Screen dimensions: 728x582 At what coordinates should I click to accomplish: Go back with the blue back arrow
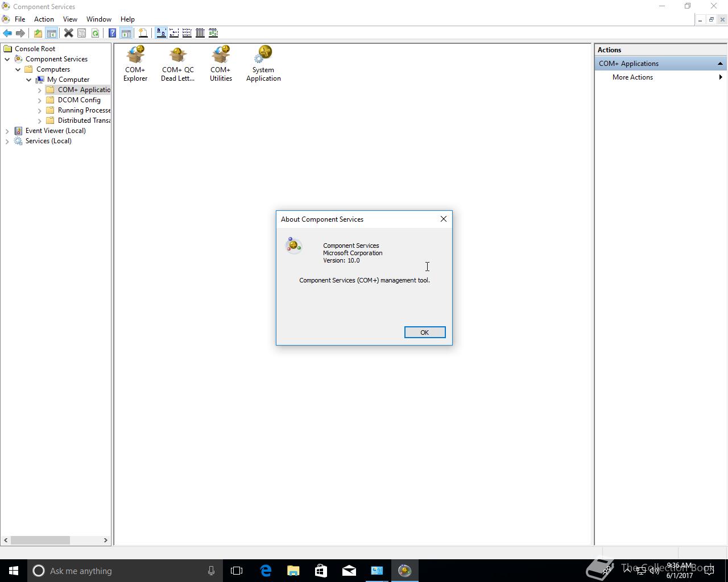pyautogui.click(x=7, y=33)
